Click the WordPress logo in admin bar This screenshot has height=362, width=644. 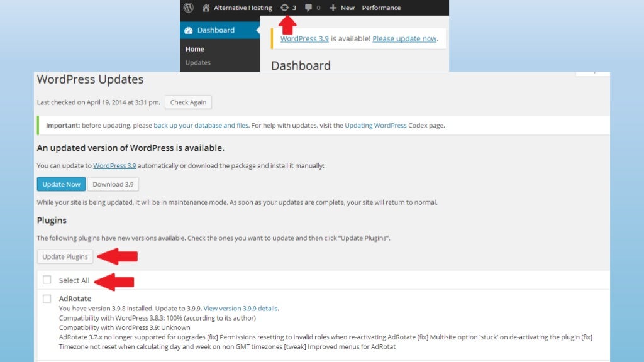(189, 8)
